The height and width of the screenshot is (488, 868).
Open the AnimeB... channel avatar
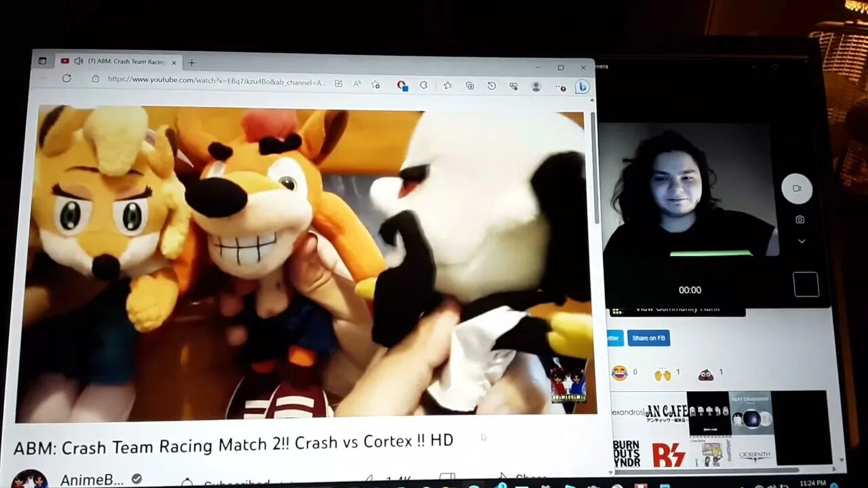click(30, 479)
